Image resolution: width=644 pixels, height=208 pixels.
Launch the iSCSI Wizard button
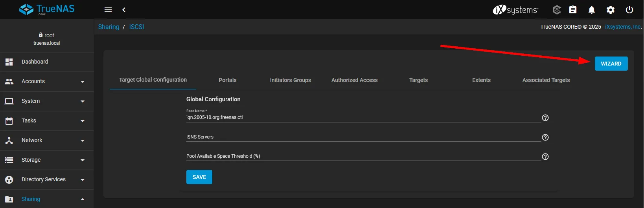tap(611, 64)
